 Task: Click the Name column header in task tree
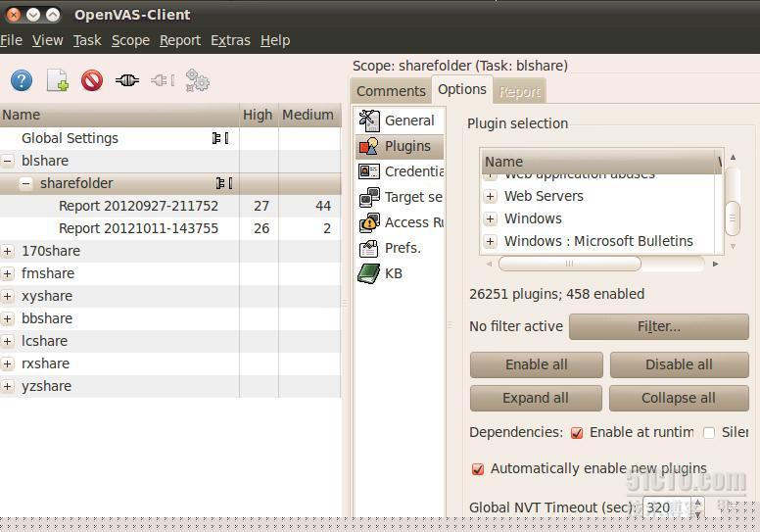119,115
